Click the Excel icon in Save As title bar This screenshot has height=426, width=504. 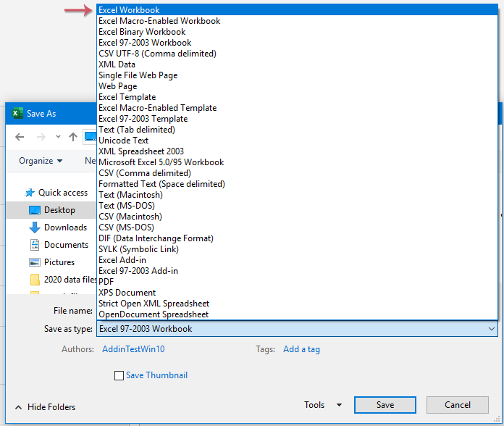pos(17,114)
